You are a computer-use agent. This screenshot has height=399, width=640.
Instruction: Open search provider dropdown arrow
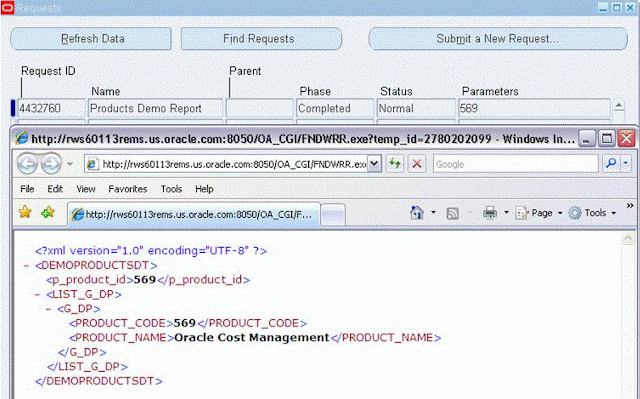coord(626,164)
